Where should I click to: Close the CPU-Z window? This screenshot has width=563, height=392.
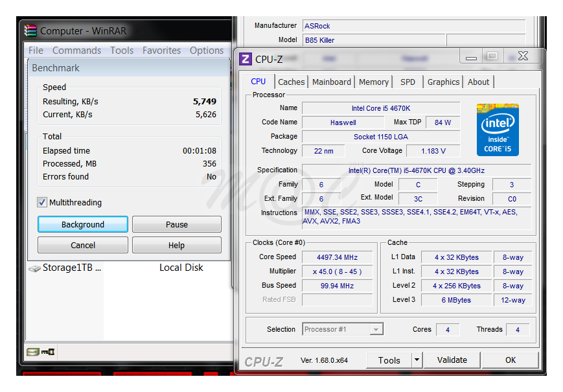click(x=523, y=56)
